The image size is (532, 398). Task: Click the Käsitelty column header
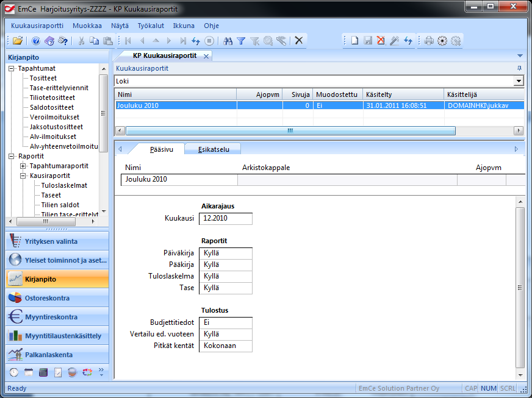[x=403, y=94]
